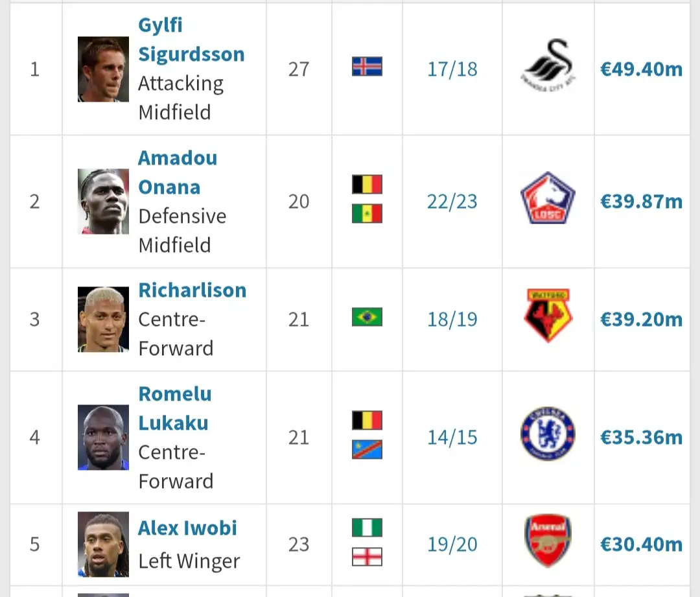Viewport: 700px width, 597px height.
Task: Open Amadou Onana's player profile link
Action: click(x=177, y=172)
